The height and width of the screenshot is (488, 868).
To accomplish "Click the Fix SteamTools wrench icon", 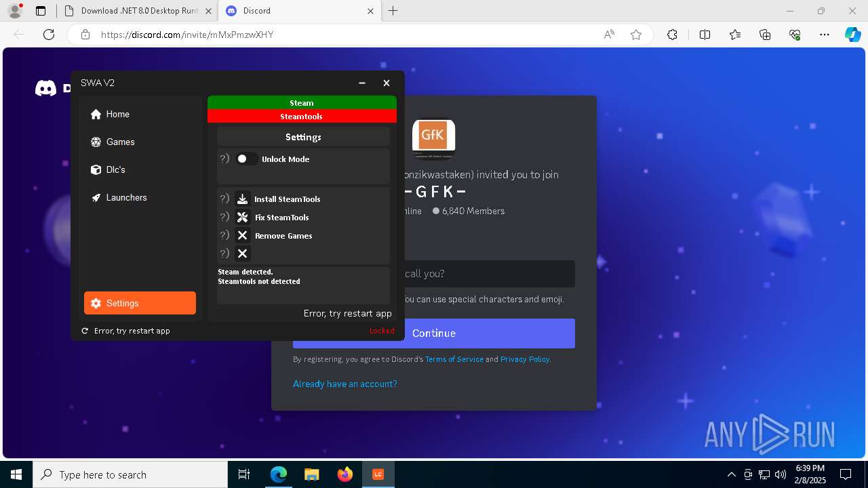I will [x=242, y=217].
